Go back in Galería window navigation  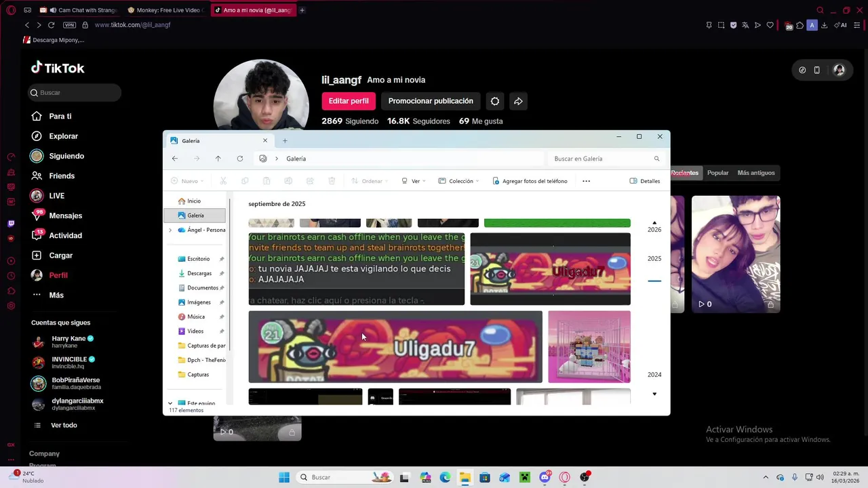pyautogui.click(x=175, y=159)
